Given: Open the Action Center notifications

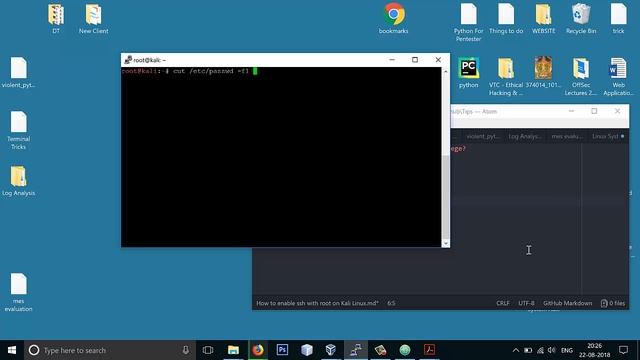Looking at the screenshot, I should tap(623, 350).
